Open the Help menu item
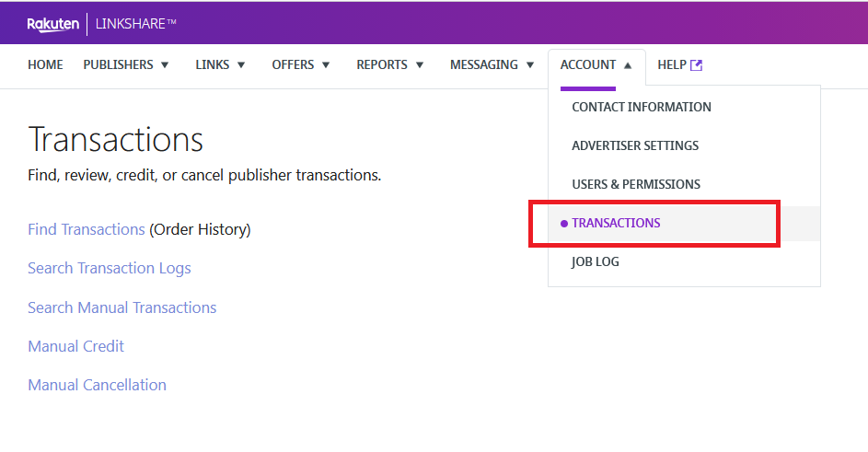Image resolution: width=868 pixels, height=452 pixels. [x=672, y=65]
